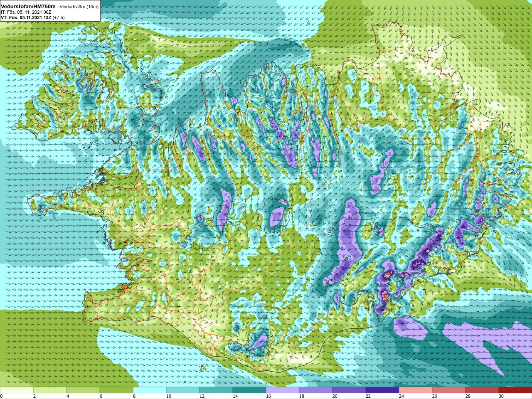Click the legend value 10
This screenshot has height=399, width=532.
click(x=168, y=396)
